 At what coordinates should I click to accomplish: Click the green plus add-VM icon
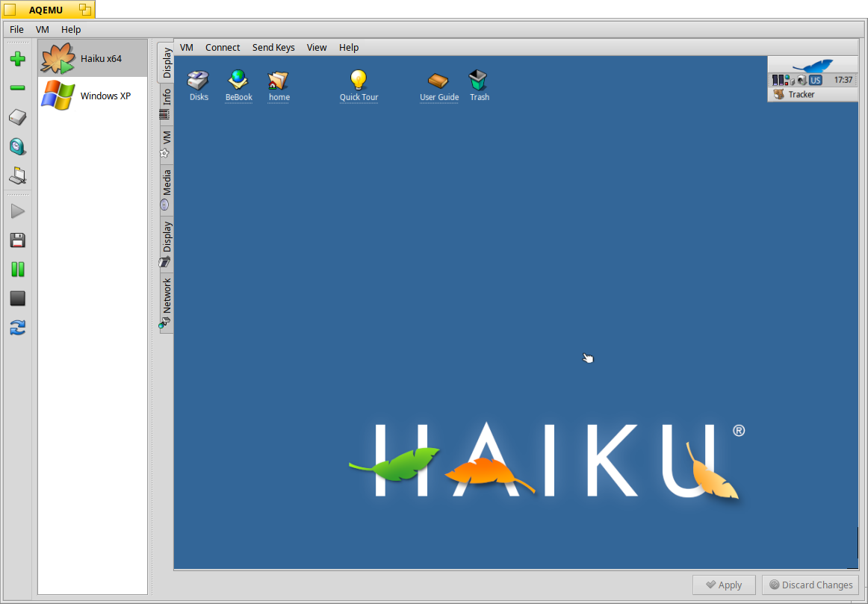[18, 59]
